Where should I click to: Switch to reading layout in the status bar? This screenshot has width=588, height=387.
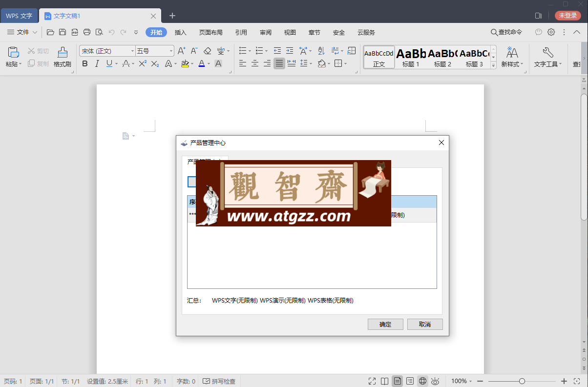click(385, 381)
